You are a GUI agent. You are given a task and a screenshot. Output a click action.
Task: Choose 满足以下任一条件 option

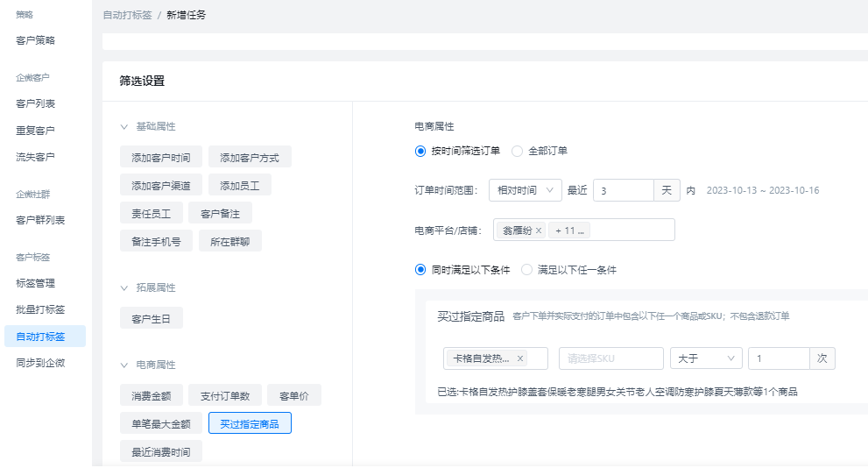(526, 270)
